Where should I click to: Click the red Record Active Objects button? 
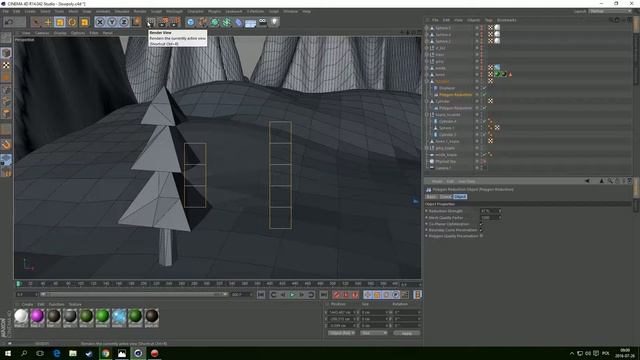[337, 295]
